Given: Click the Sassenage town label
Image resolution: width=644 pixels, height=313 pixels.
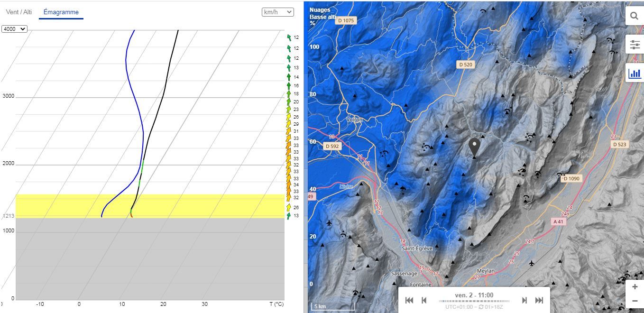Looking at the screenshot, I should tap(404, 274).
